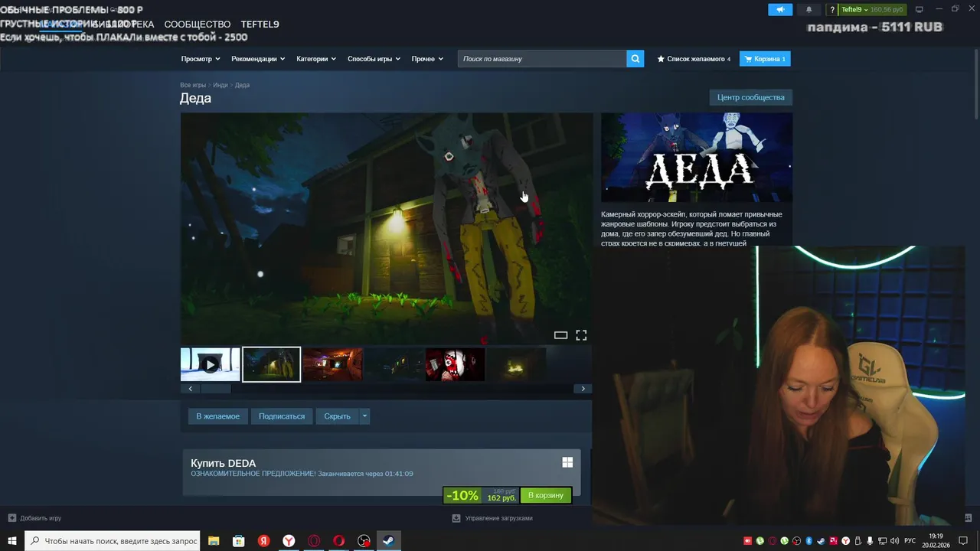
Task: Toggle theater mode on media viewer
Action: coord(560,335)
